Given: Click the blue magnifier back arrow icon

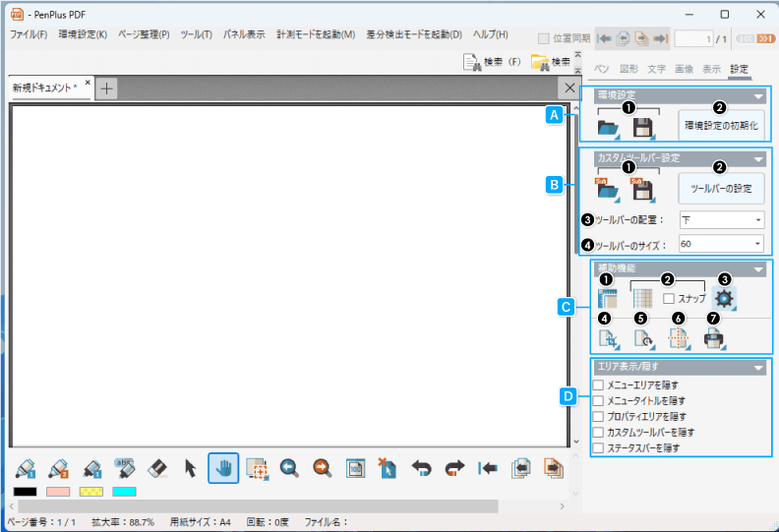Looking at the screenshot, I should click(289, 468).
